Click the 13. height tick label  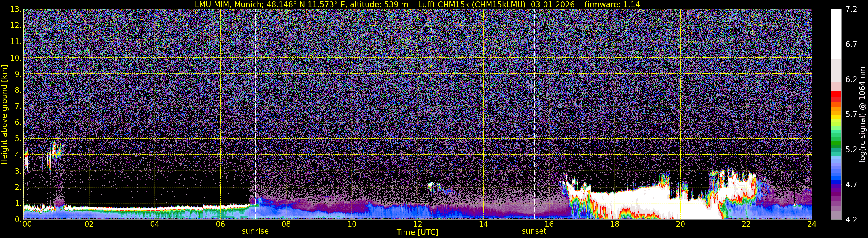pos(16,9)
